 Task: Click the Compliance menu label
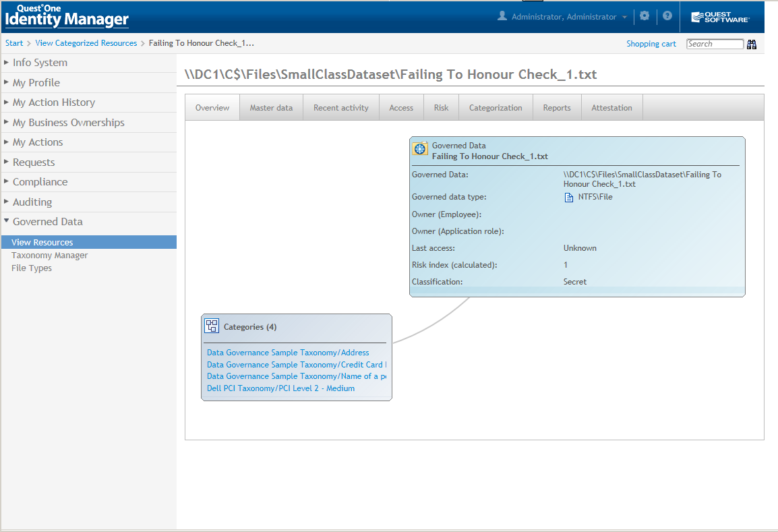[40, 181]
